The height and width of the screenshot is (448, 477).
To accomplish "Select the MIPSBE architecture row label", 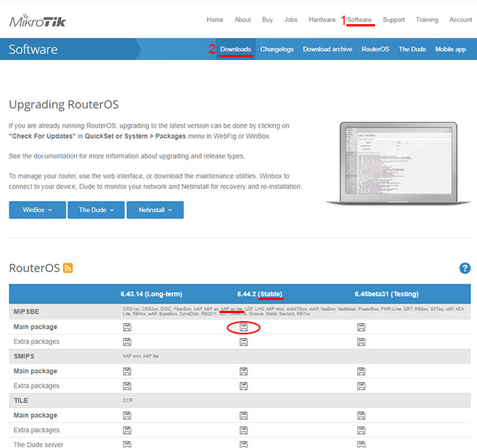I will pyautogui.click(x=26, y=312).
